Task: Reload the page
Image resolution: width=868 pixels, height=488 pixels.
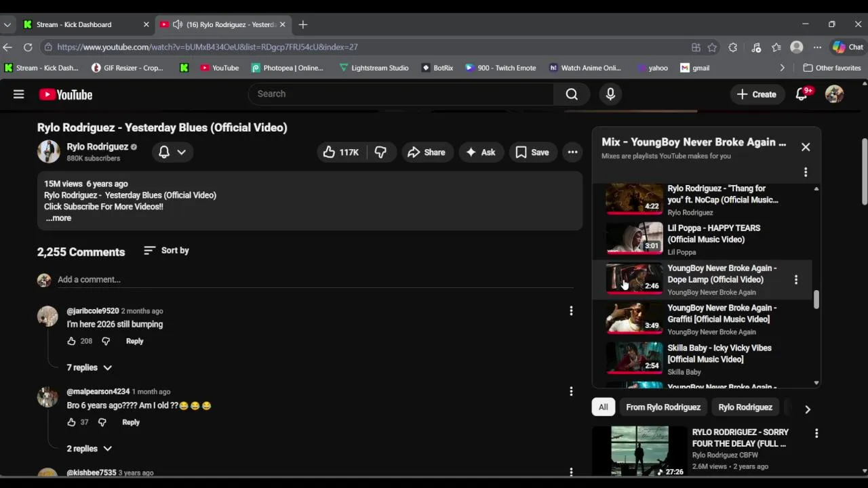Action: pyautogui.click(x=28, y=47)
